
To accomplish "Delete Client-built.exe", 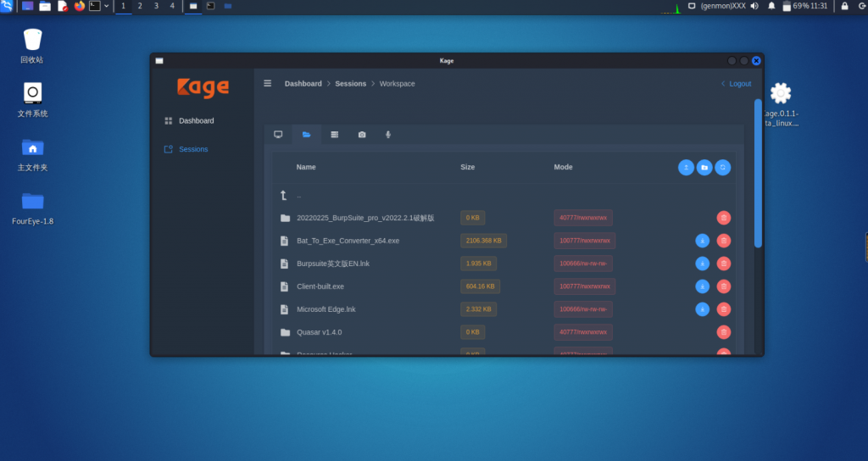I will (x=724, y=286).
